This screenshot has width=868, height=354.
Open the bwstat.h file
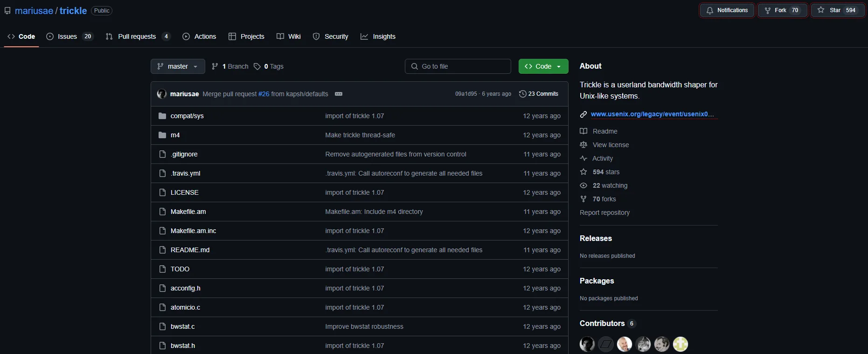pos(183,346)
